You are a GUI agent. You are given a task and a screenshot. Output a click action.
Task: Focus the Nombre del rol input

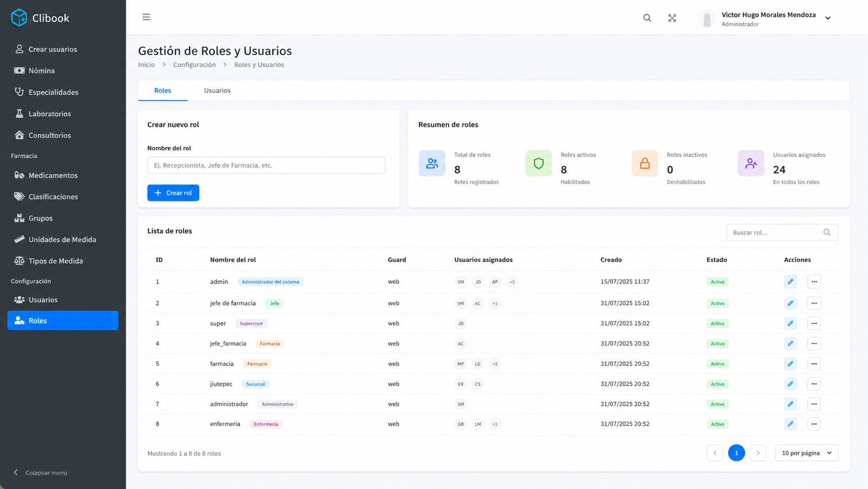pyautogui.click(x=266, y=165)
